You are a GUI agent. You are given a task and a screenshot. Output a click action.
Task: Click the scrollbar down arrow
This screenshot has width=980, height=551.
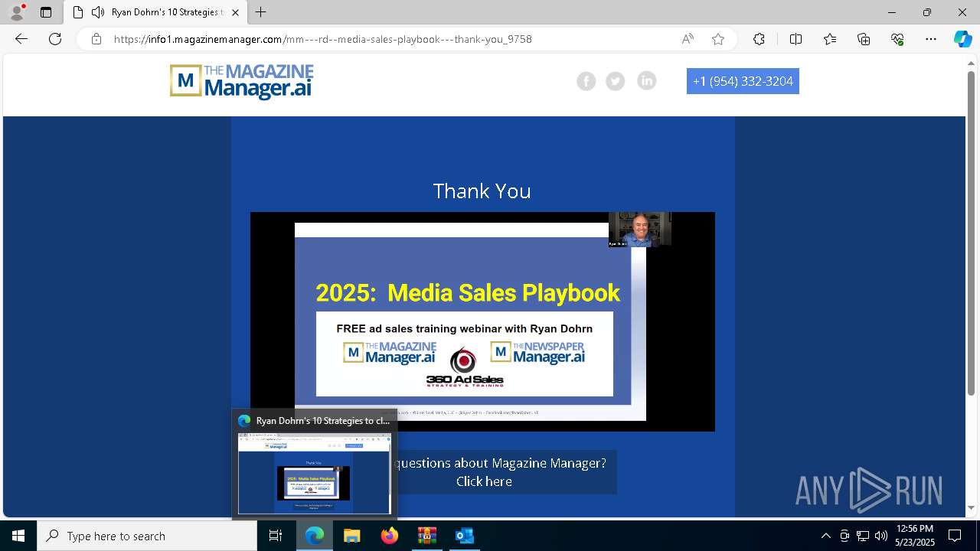pos(972,508)
